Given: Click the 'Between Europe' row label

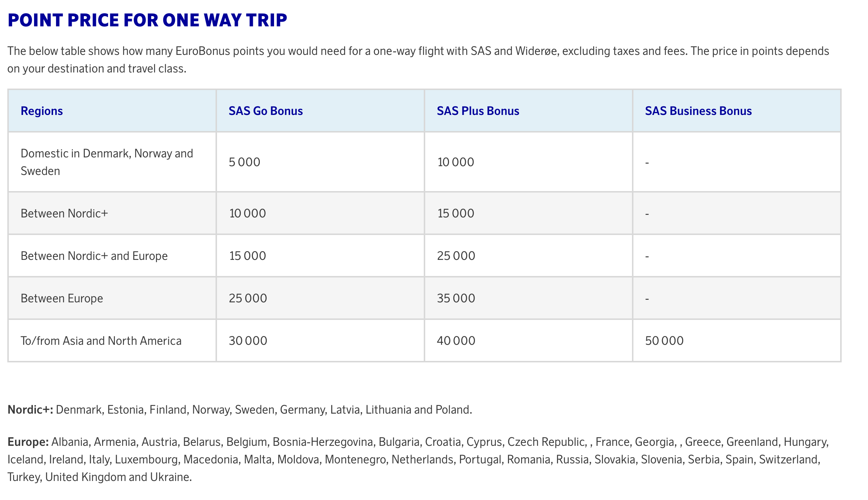Looking at the screenshot, I should pos(62,298).
